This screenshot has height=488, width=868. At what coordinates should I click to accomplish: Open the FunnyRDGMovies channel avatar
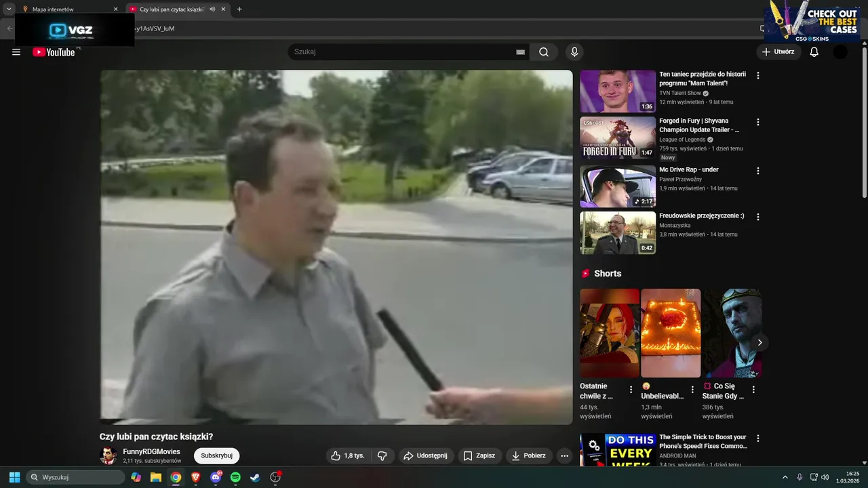tap(108, 455)
